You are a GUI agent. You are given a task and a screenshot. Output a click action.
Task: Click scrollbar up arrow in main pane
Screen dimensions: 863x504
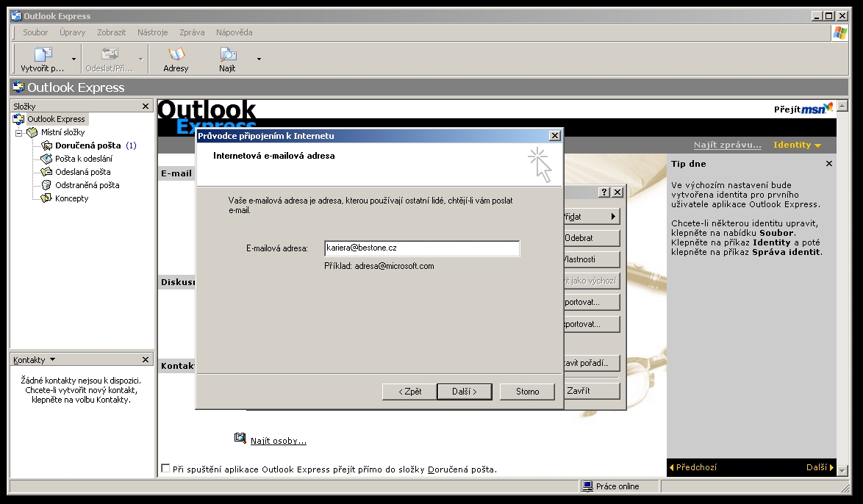coord(842,107)
